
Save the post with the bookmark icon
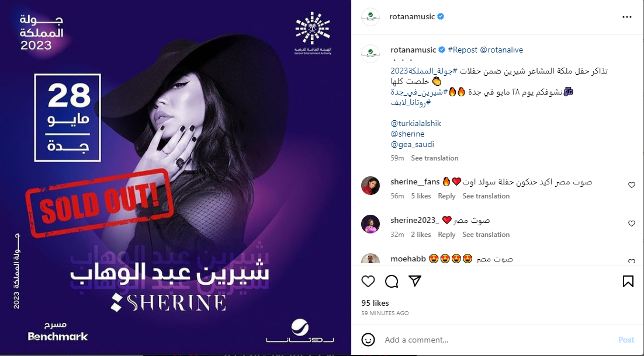[x=628, y=281]
